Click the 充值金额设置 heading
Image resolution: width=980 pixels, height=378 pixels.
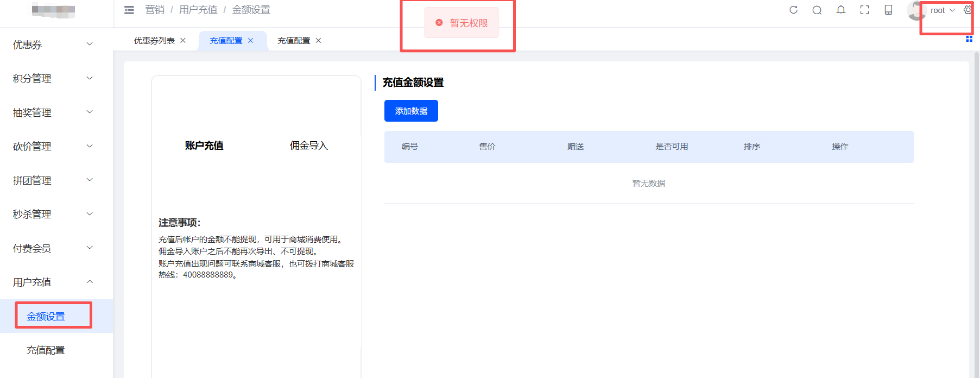click(413, 83)
